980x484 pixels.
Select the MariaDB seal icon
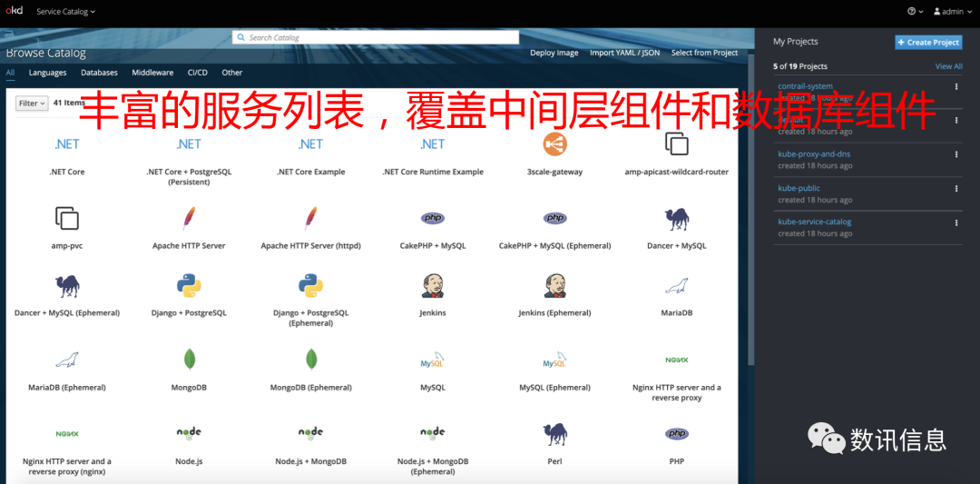pos(676,286)
